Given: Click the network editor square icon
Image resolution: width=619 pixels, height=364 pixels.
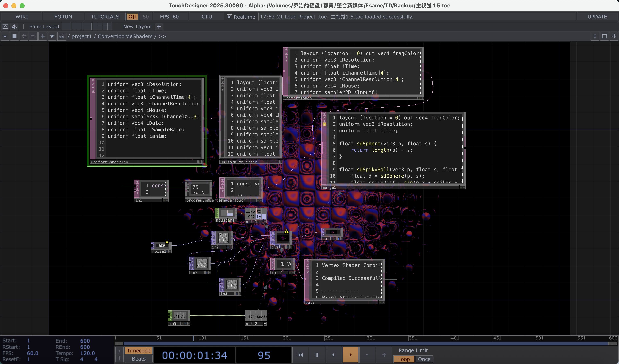Looking at the screenshot, I should tap(15, 36).
